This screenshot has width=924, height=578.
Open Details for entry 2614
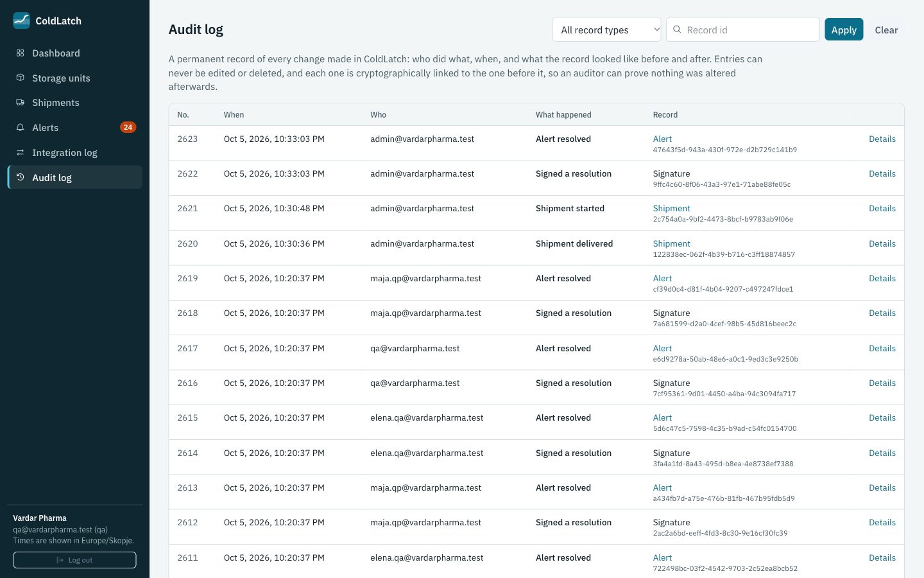tap(882, 453)
